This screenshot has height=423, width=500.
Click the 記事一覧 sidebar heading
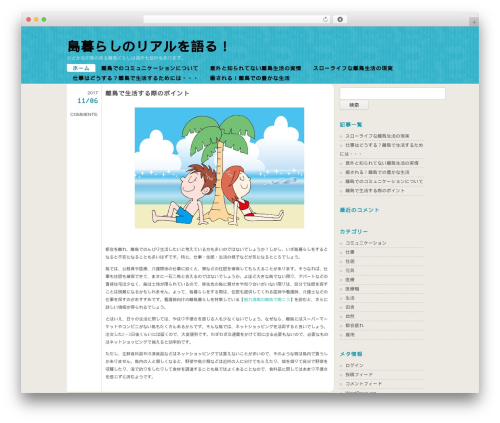[351, 125]
